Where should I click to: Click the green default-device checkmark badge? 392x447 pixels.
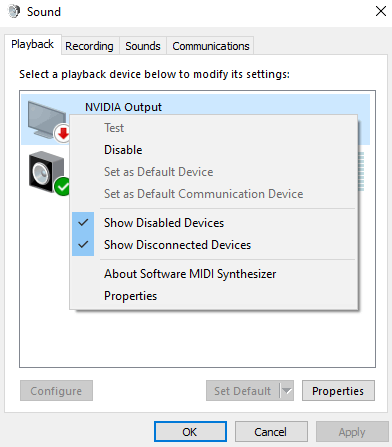[x=63, y=186]
